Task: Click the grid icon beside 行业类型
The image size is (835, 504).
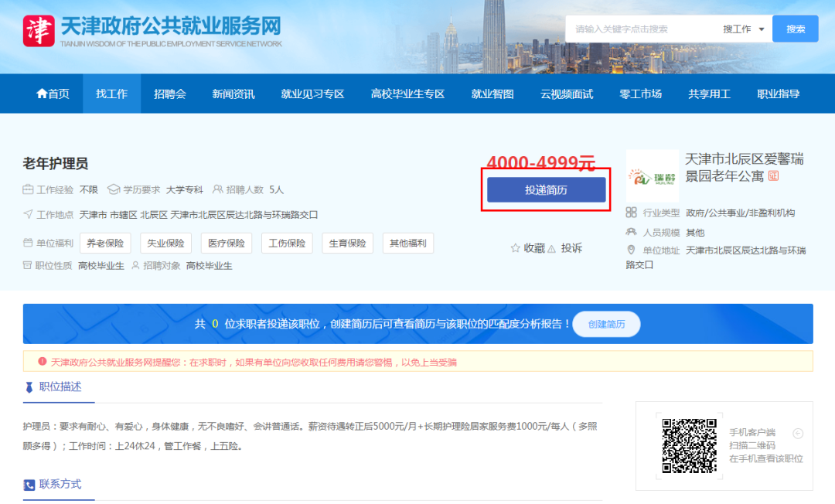Action: [x=631, y=213]
